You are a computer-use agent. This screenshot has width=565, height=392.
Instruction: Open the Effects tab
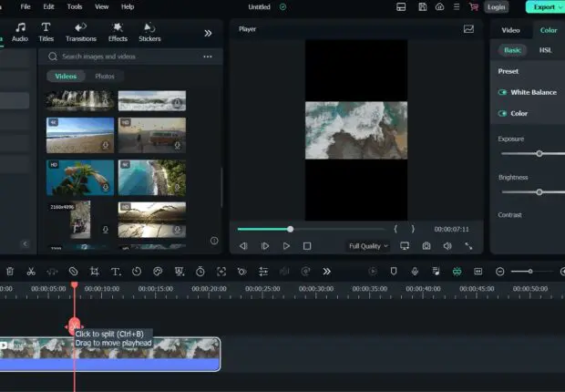[x=118, y=32]
